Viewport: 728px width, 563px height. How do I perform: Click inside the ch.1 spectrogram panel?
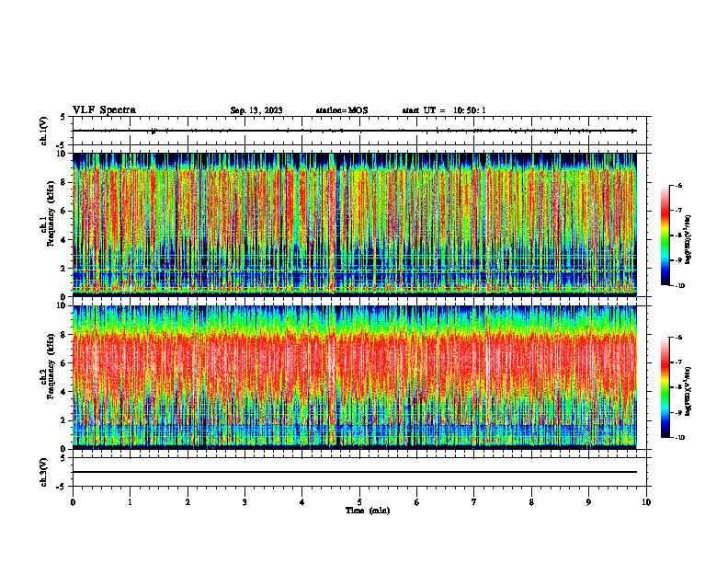tap(355, 224)
